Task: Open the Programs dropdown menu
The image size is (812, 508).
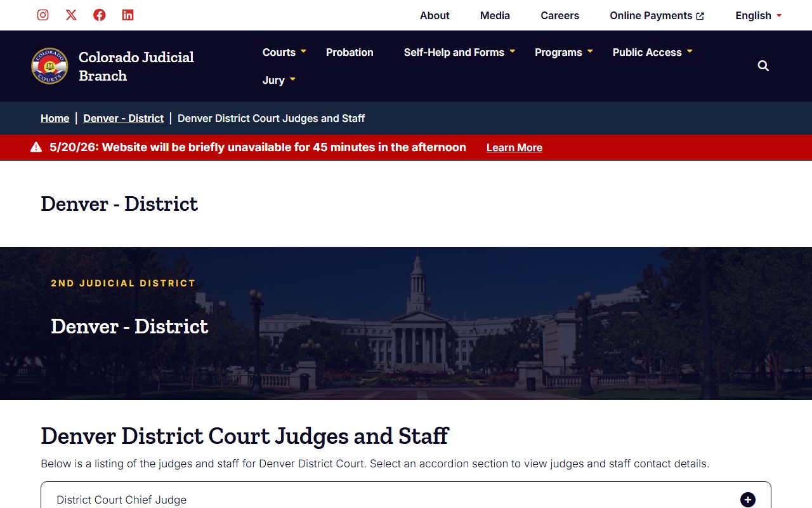Action: (564, 52)
